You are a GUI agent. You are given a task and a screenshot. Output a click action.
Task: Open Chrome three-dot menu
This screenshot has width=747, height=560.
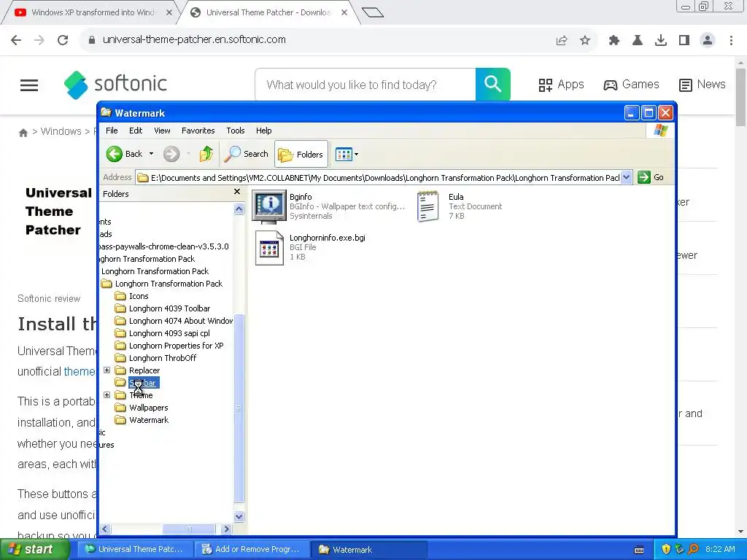pyautogui.click(x=731, y=41)
